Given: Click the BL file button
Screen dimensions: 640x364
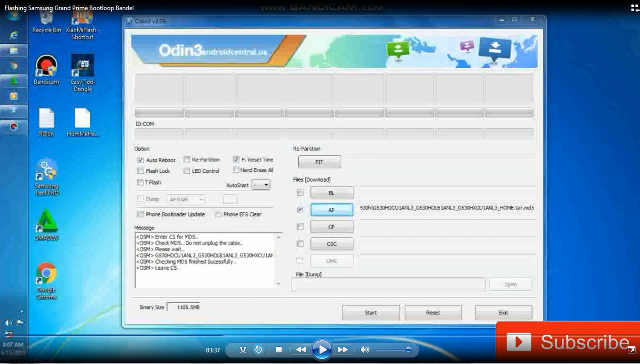Looking at the screenshot, I should (x=332, y=193).
